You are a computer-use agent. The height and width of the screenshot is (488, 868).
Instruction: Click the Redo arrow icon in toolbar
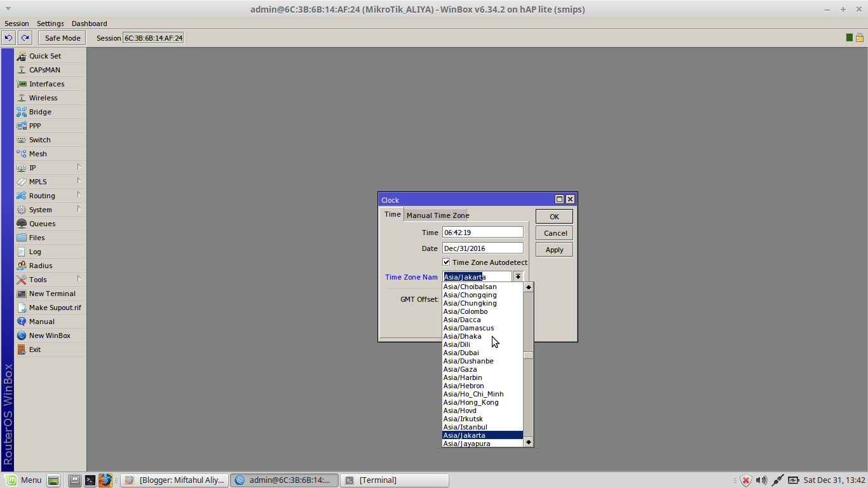point(25,38)
